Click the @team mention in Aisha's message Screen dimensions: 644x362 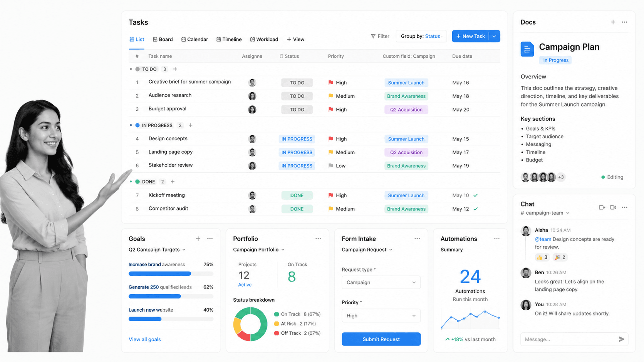(543, 239)
